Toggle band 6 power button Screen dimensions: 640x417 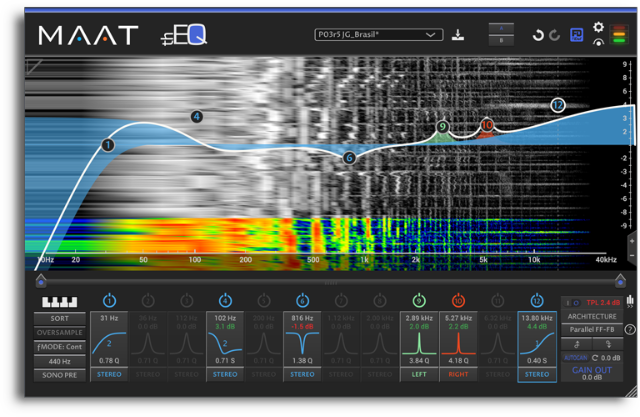coord(302,301)
